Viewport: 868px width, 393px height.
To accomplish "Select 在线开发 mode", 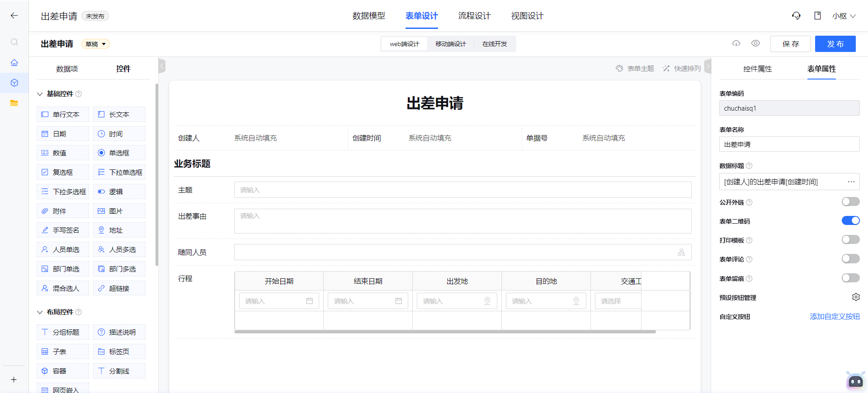I will 495,44.
